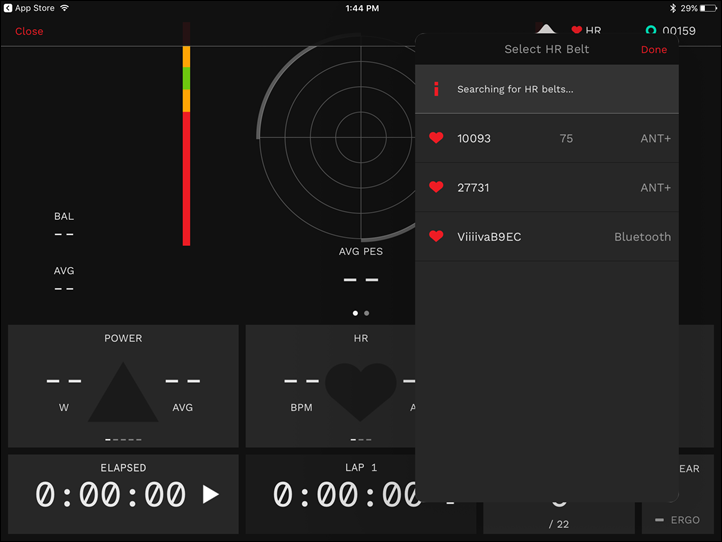This screenshot has height=542, width=722.
Task: Tap the white triangle power icon in top bar
Action: click(x=546, y=29)
